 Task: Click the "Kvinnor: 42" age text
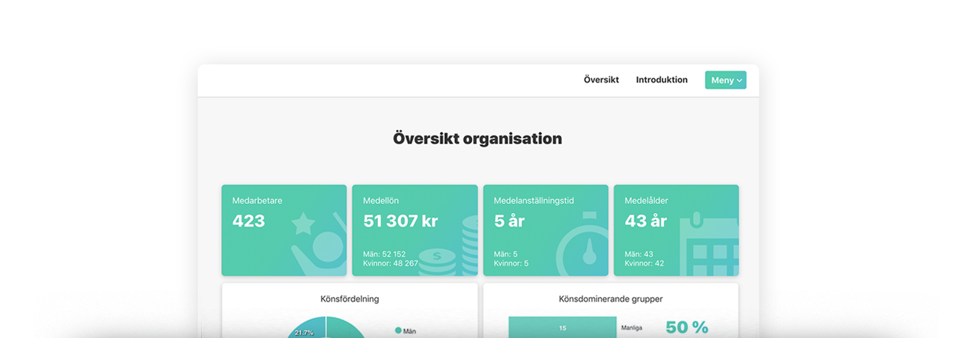(644, 264)
